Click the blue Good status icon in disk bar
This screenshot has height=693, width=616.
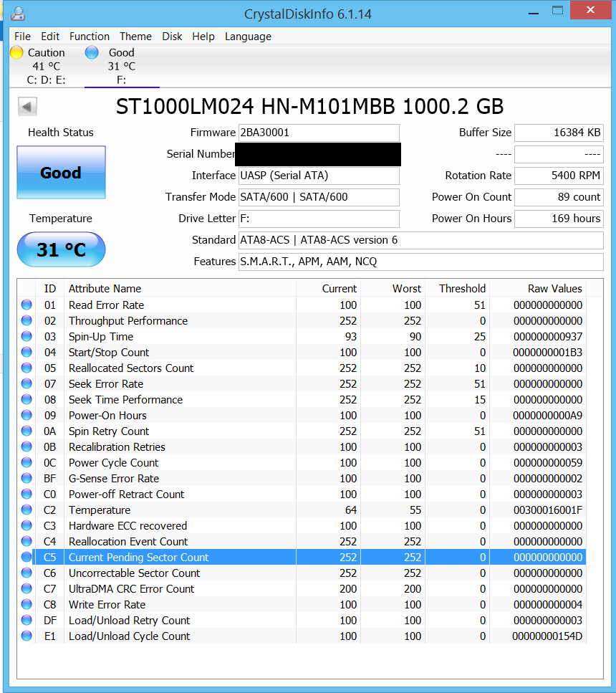pyautogui.click(x=92, y=52)
